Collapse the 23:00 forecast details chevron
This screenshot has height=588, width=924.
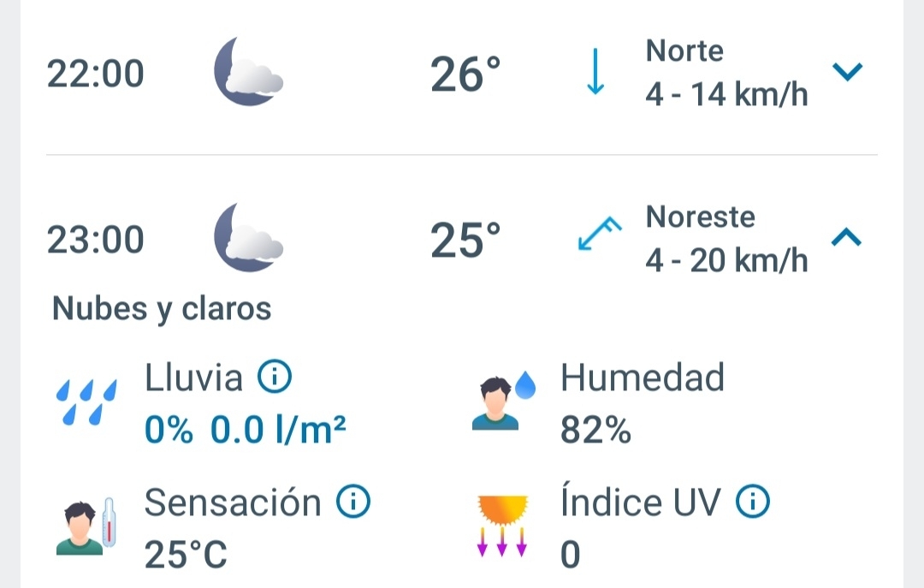click(847, 237)
